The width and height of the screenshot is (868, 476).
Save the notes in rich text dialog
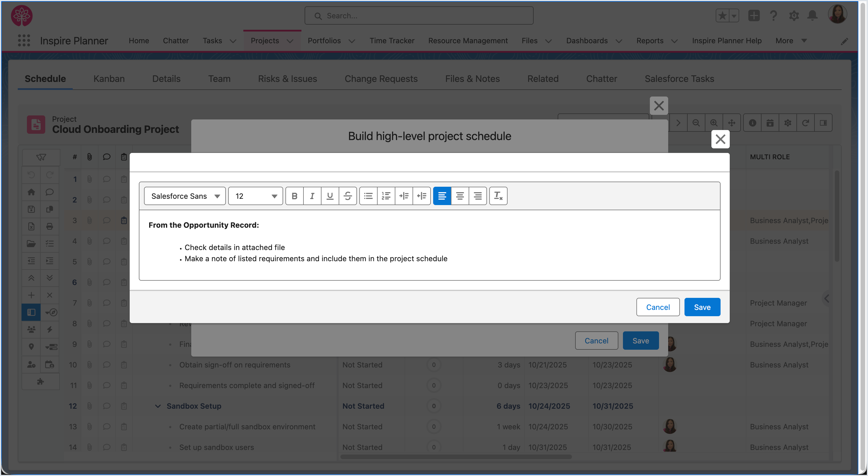(x=702, y=307)
